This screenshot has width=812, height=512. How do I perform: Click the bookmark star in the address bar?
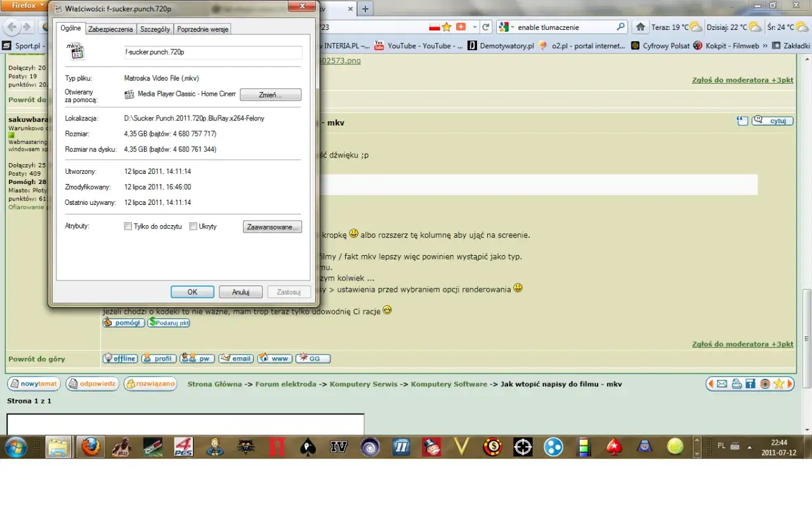447,27
